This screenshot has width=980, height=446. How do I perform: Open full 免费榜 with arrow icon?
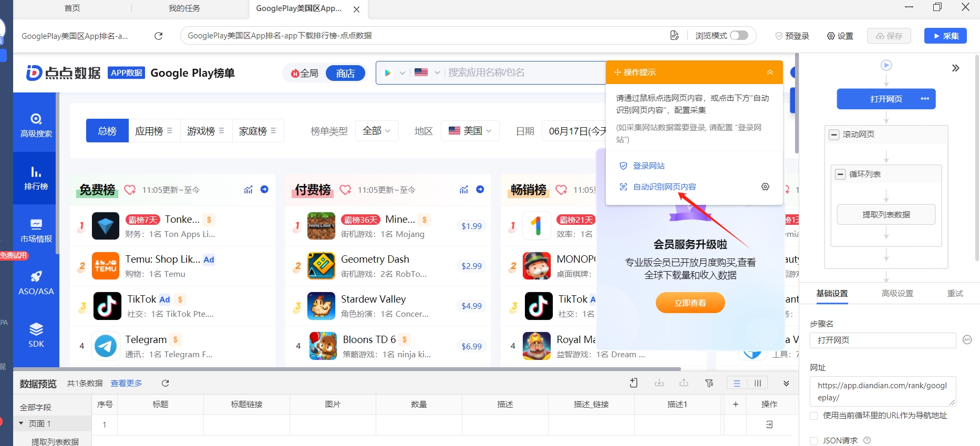click(x=264, y=189)
